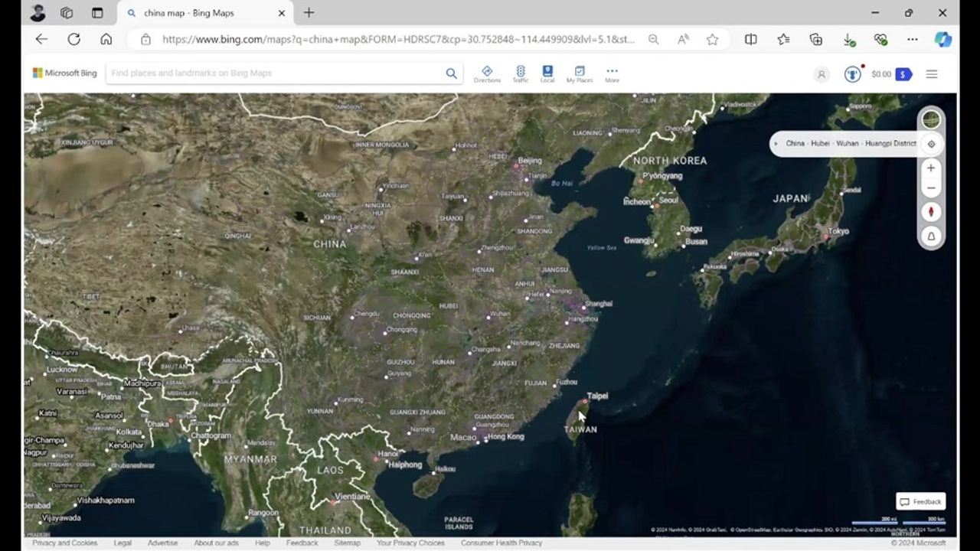Toggle the map tilt view button
980x551 pixels.
click(931, 236)
